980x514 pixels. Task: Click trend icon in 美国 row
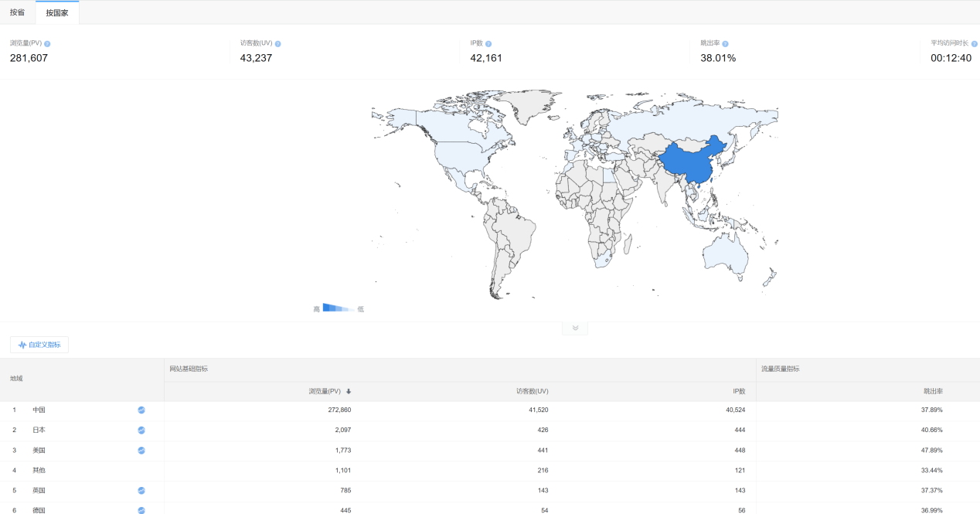(x=141, y=451)
